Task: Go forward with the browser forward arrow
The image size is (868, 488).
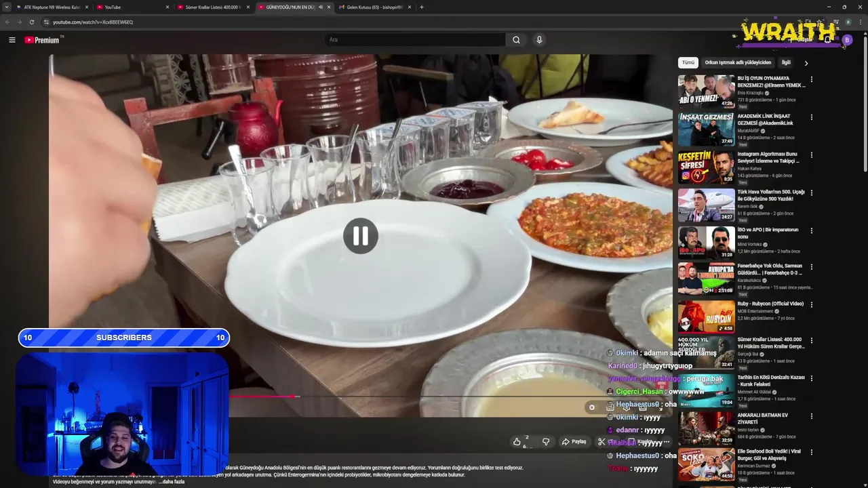Action: (20, 22)
